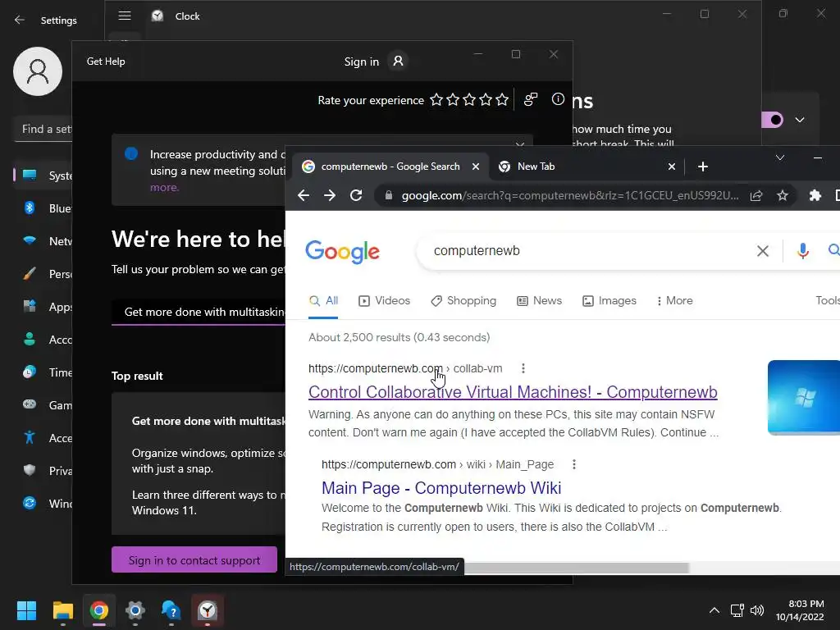Expand the More search filters menu
The image size is (840, 630).
click(x=675, y=301)
